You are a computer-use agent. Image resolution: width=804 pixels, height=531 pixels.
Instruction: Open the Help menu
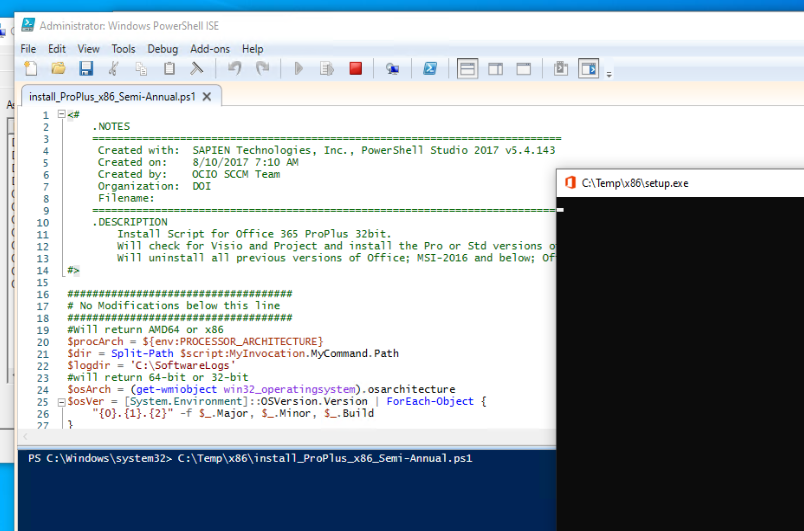point(252,49)
